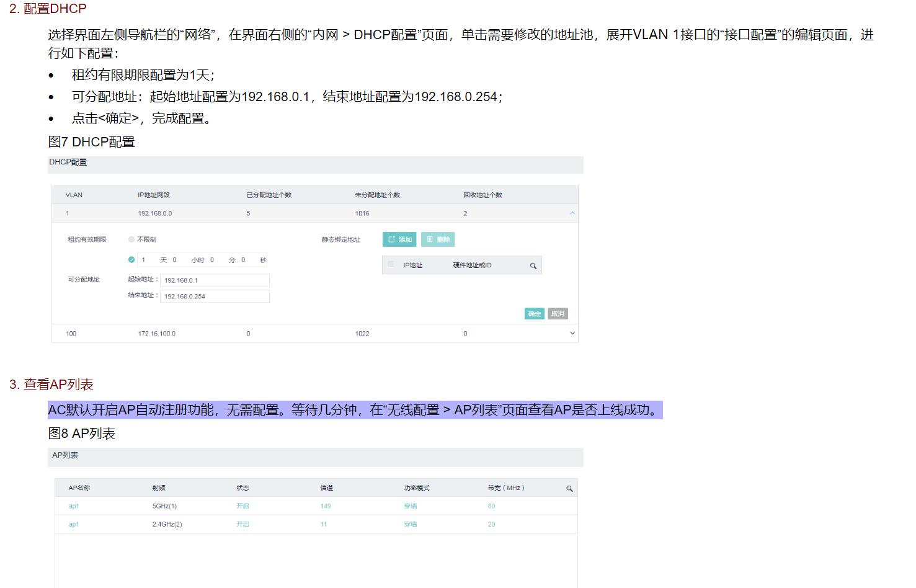Click the 3. 查看AP列表 section heading
The height and width of the screenshot is (588, 916).
pyautogui.click(x=51, y=385)
